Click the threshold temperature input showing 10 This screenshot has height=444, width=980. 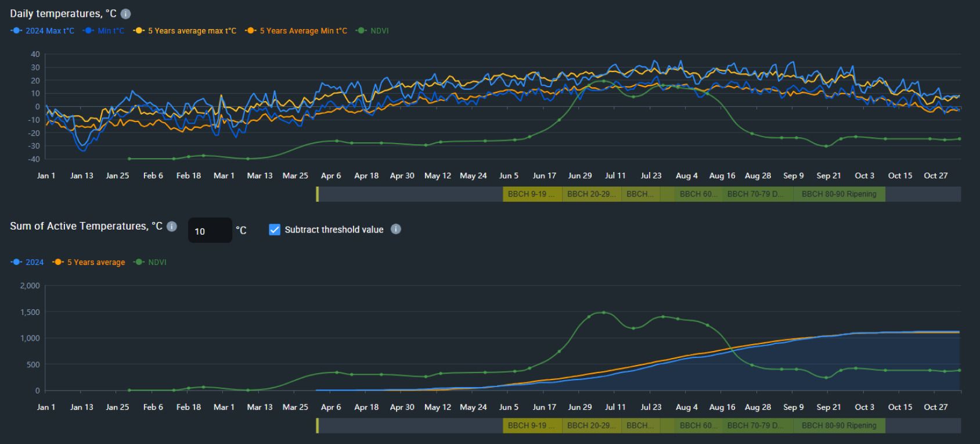(x=210, y=231)
